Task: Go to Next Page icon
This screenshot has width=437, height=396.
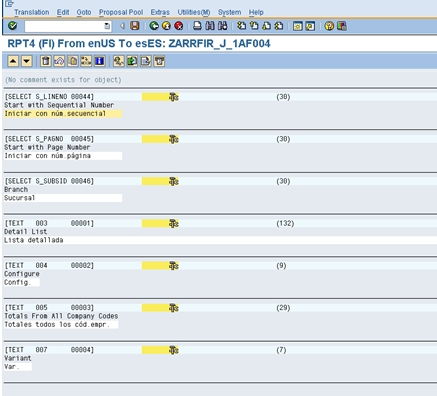Action: coord(266,26)
